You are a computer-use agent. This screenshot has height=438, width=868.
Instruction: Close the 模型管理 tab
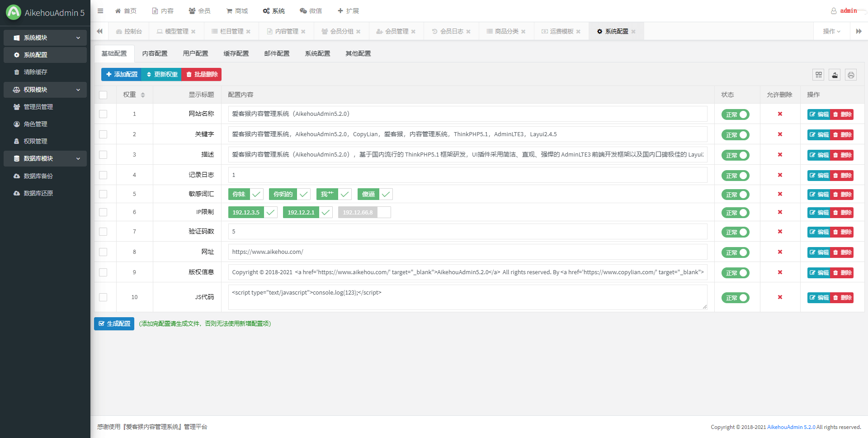pyautogui.click(x=193, y=32)
